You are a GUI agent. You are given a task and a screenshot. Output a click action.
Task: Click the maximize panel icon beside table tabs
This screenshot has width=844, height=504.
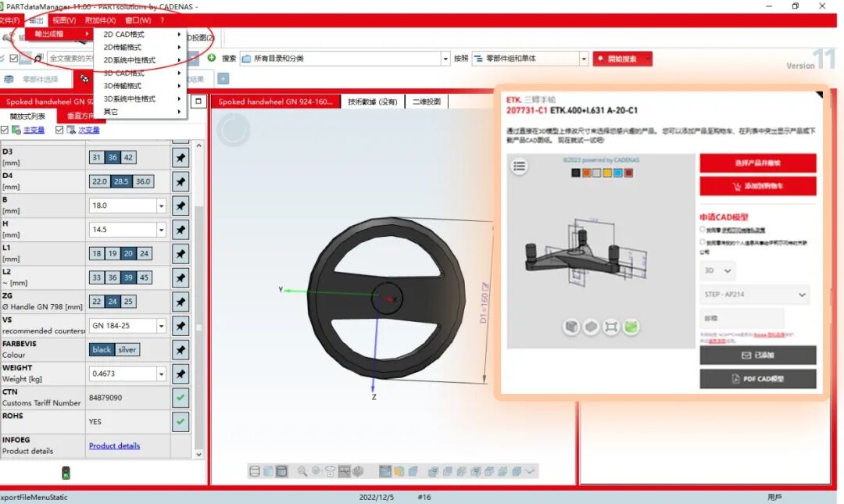pos(198,102)
